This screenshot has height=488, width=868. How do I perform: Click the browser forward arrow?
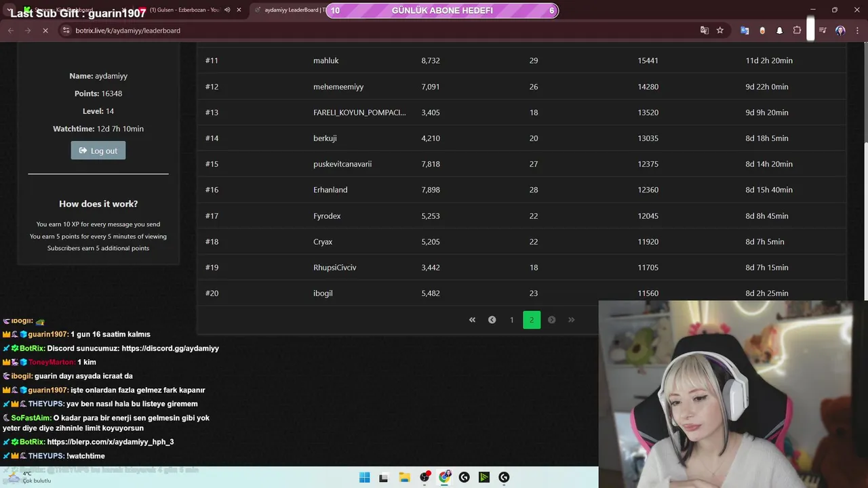(x=28, y=30)
